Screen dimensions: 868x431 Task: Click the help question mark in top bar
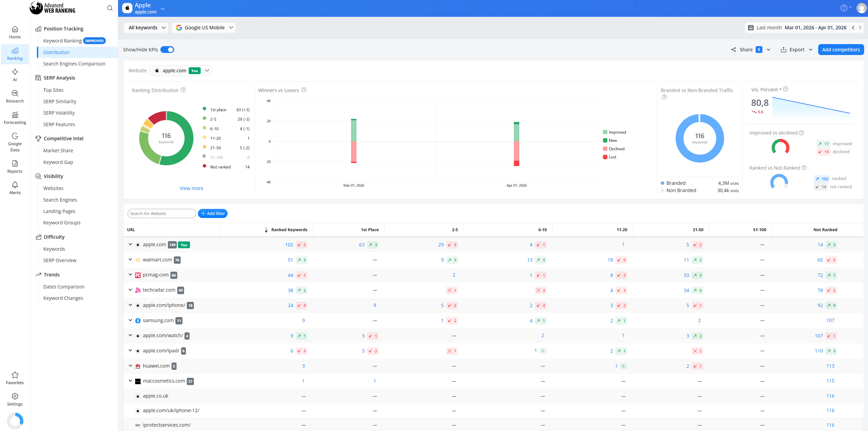[843, 8]
